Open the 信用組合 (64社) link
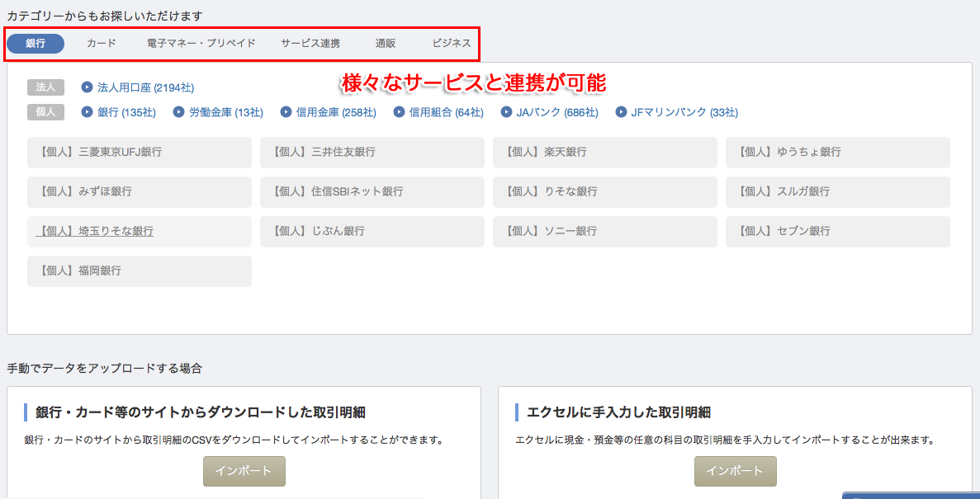 click(447, 112)
